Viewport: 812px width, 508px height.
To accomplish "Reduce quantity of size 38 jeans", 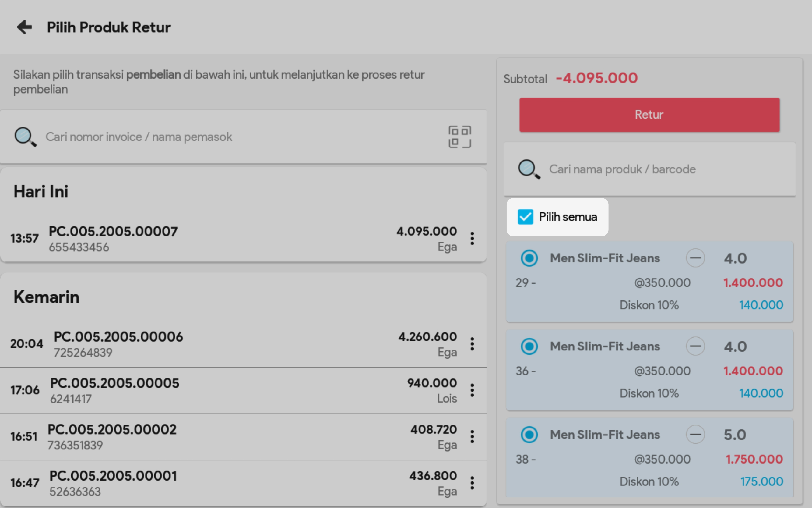I will (x=695, y=435).
